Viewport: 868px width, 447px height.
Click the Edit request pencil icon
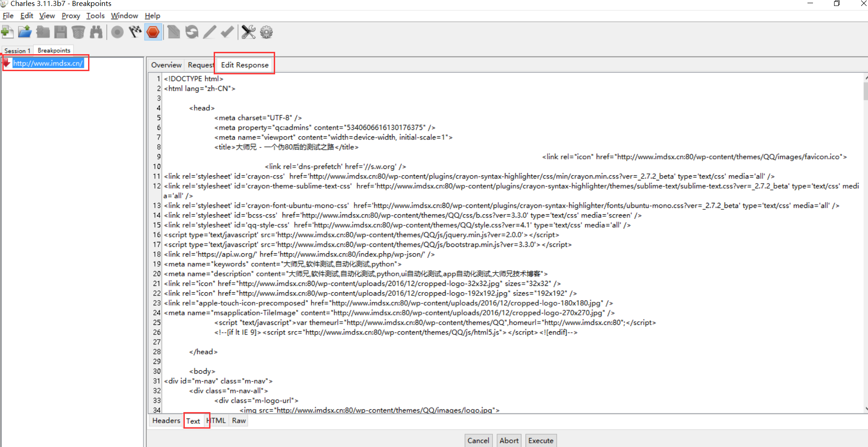pos(210,32)
